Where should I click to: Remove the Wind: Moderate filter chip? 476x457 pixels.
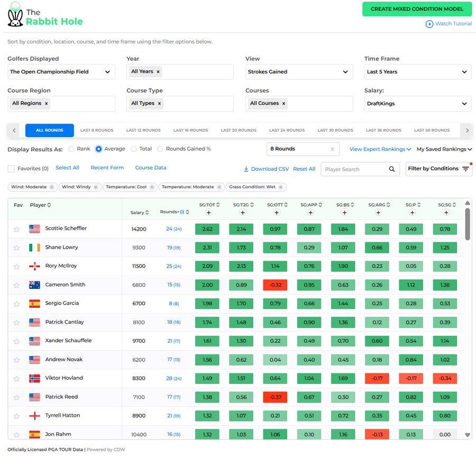pyautogui.click(x=52, y=187)
